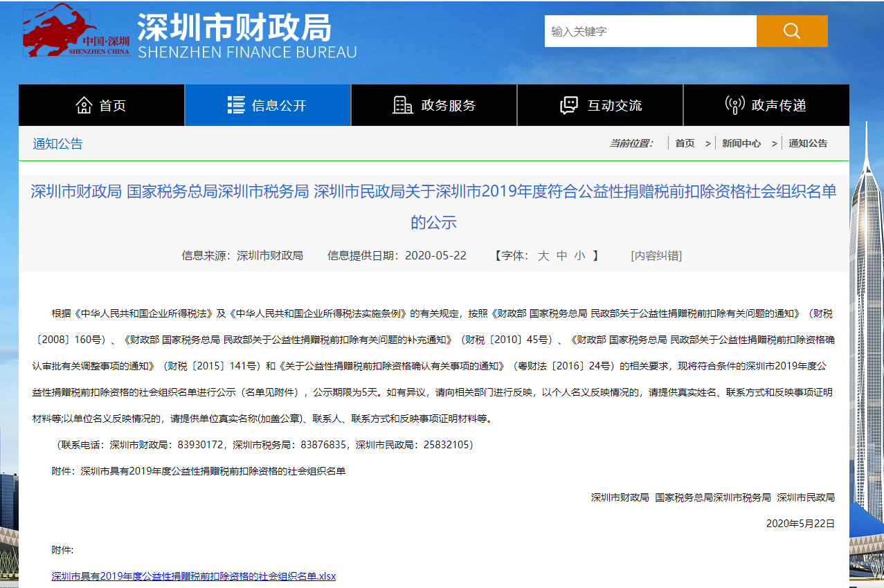Image resolution: width=884 pixels, height=588 pixels.
Task: Click the chat bubble icon beside 互动交流
Action: point(568,105)
